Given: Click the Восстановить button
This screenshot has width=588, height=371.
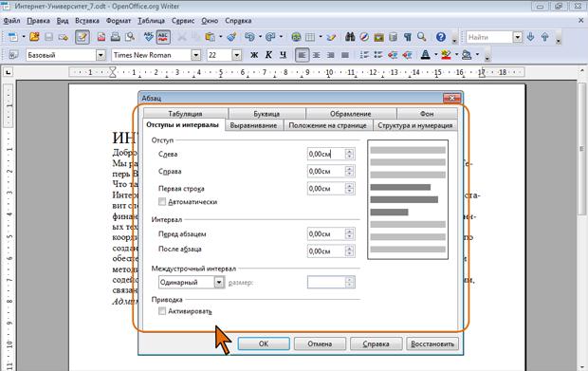Looking at the screenshot, I should pyautogui.click(x=432, y=343).
